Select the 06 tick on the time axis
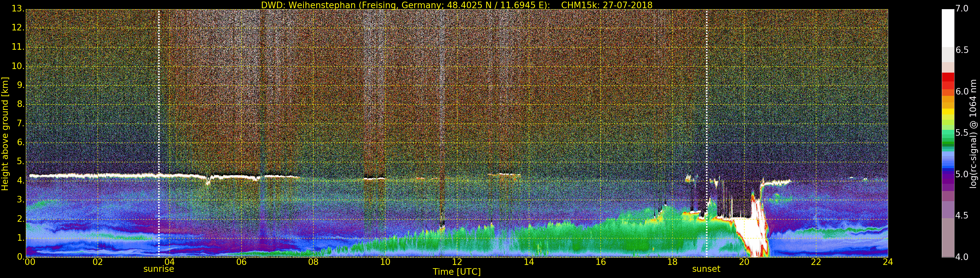The width and height of the screenshot is (980, 278). coord(241,262)
